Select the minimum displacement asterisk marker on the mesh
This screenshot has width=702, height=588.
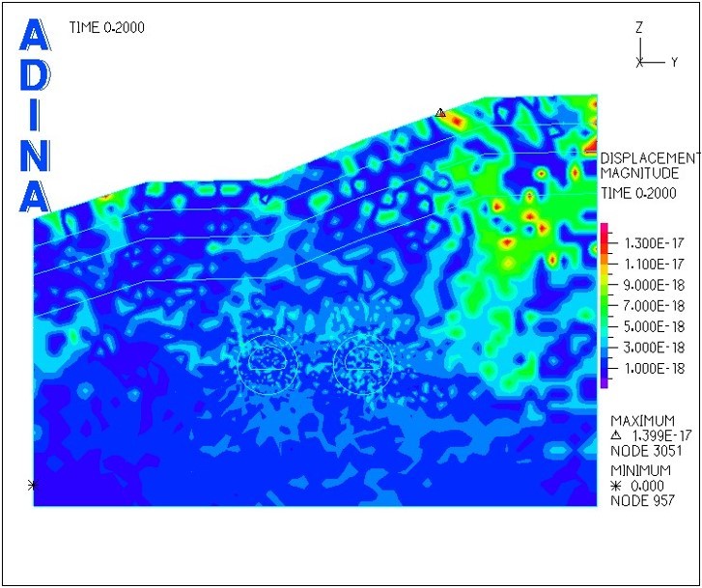pyautogui.click(x=33, y=485)
